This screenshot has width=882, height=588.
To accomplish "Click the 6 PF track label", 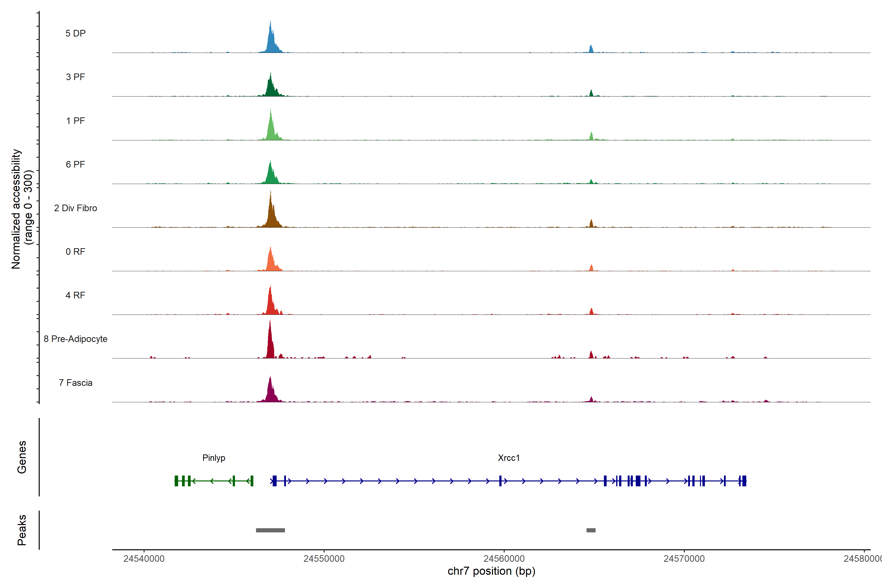I will point(75,164).
